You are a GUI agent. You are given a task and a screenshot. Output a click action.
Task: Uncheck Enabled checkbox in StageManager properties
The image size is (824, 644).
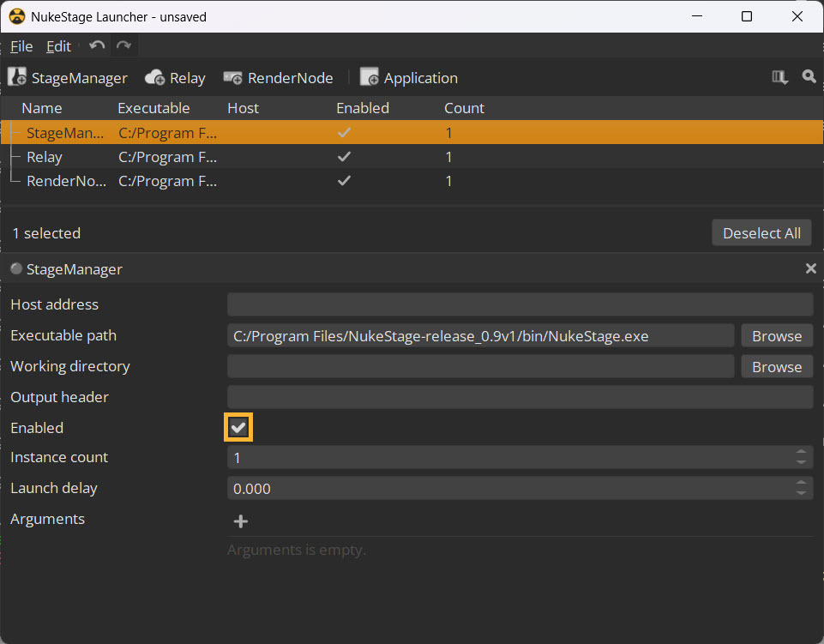(238, 428)
